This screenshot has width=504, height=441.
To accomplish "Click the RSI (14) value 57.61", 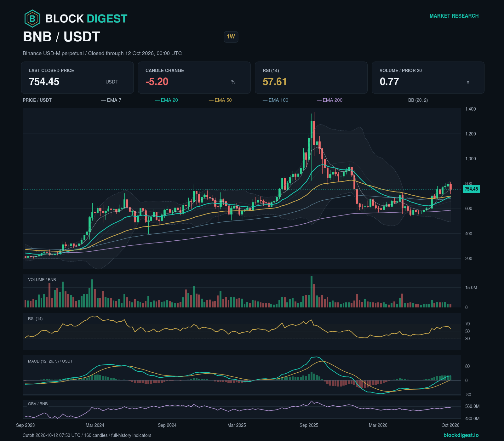I will [275, 82].
